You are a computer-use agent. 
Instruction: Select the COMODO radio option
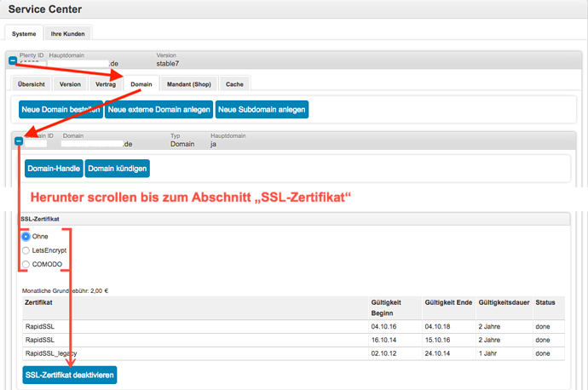(x=26, y=264)
